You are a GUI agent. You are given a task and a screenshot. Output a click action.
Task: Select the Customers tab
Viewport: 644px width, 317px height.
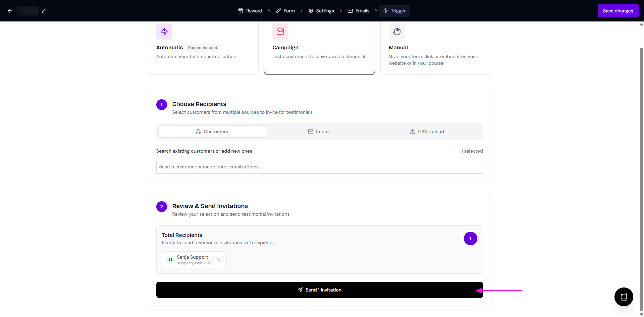[212, 131]
